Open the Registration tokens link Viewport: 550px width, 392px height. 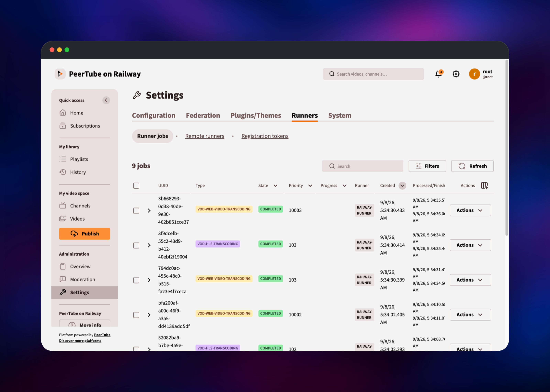[265, 136]
